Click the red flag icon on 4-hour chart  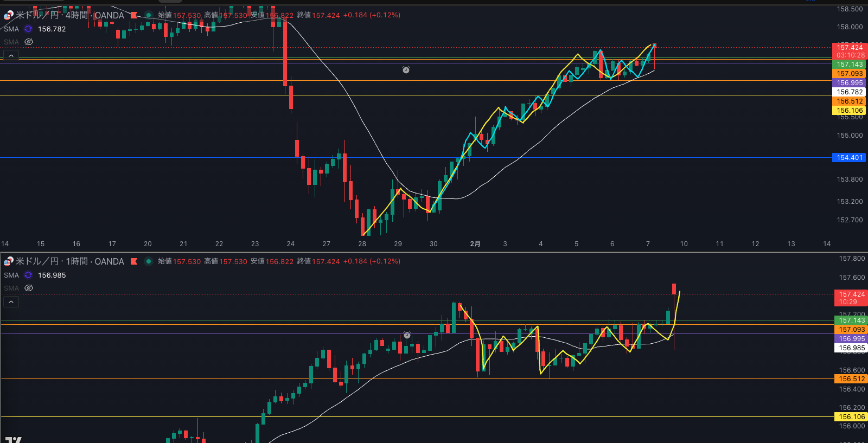pos(134,15)
